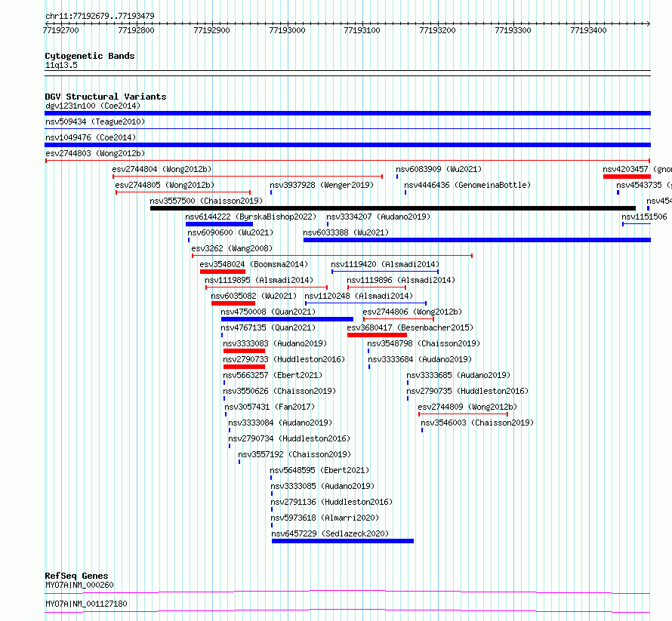Click the 77193000 ruler position label

pos(287,30)
